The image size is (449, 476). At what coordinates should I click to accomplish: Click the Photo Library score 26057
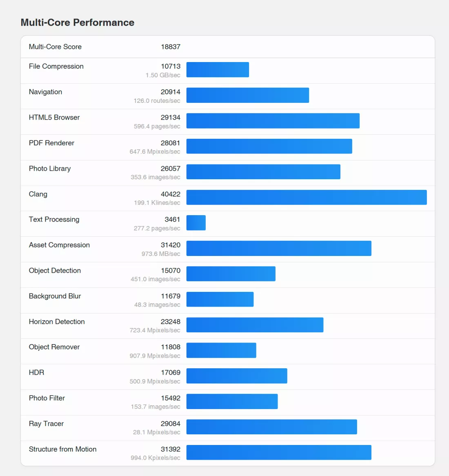(x=170, y=169)
